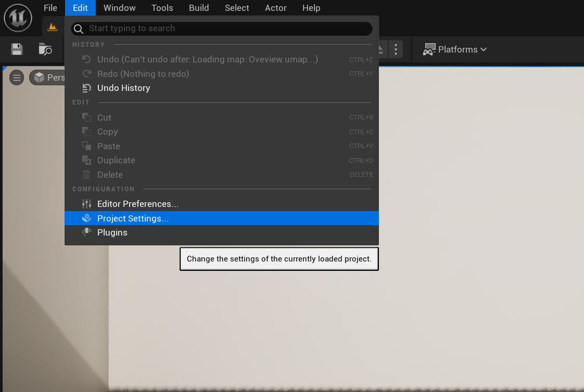Open the Tools menu

162,8
